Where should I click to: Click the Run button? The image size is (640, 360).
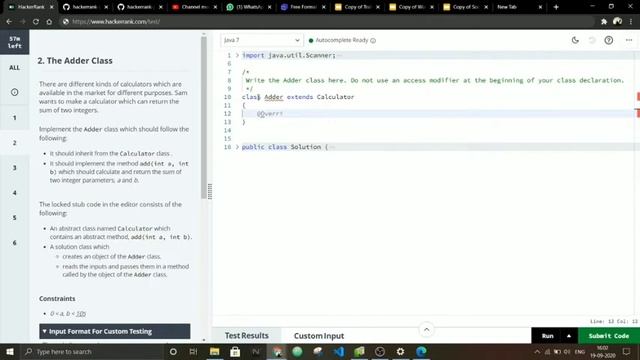click(547, 336)
